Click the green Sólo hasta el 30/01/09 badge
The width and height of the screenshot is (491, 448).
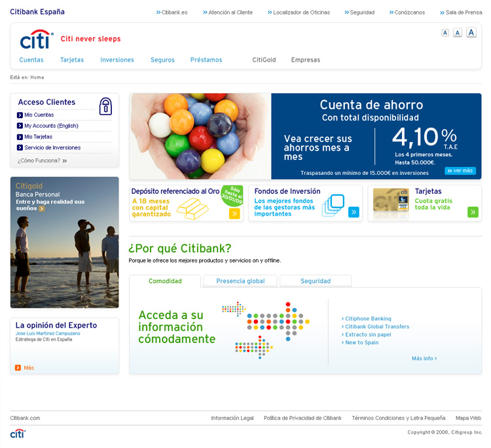coord(232,195)
